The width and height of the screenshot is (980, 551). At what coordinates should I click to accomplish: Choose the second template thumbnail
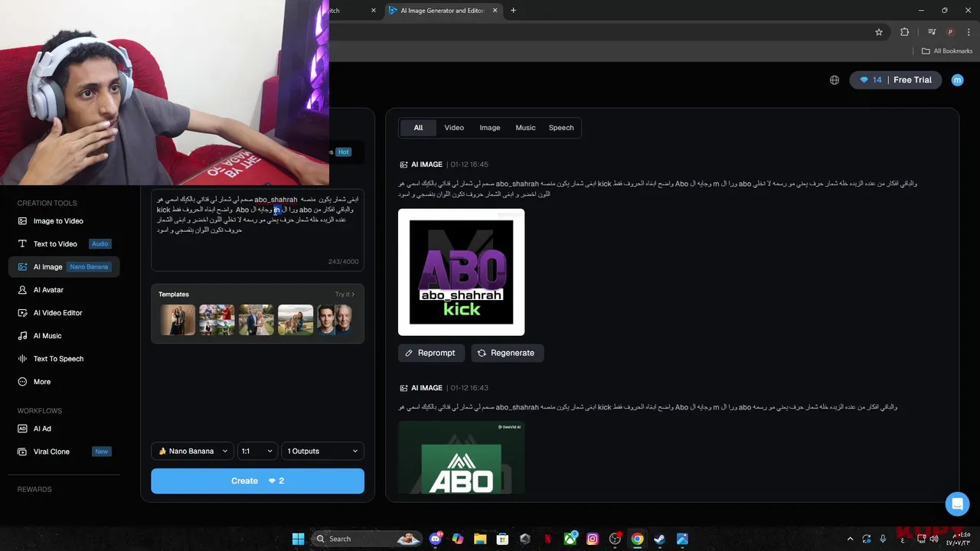(217, 320)
